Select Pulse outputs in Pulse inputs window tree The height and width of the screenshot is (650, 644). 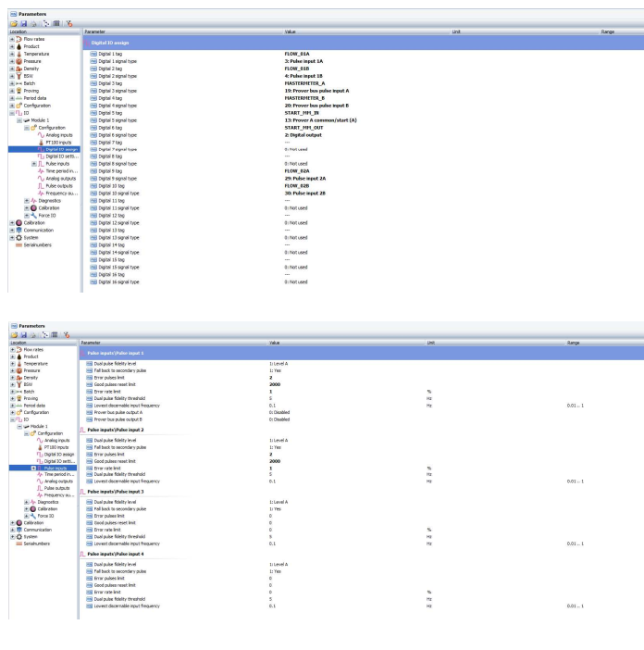click(x=56, y=488)
